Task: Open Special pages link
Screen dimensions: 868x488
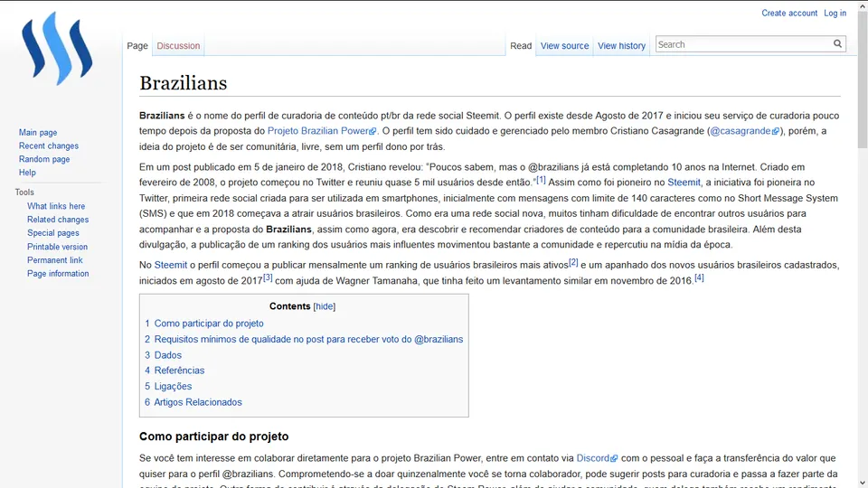Action: pos(53,233)
